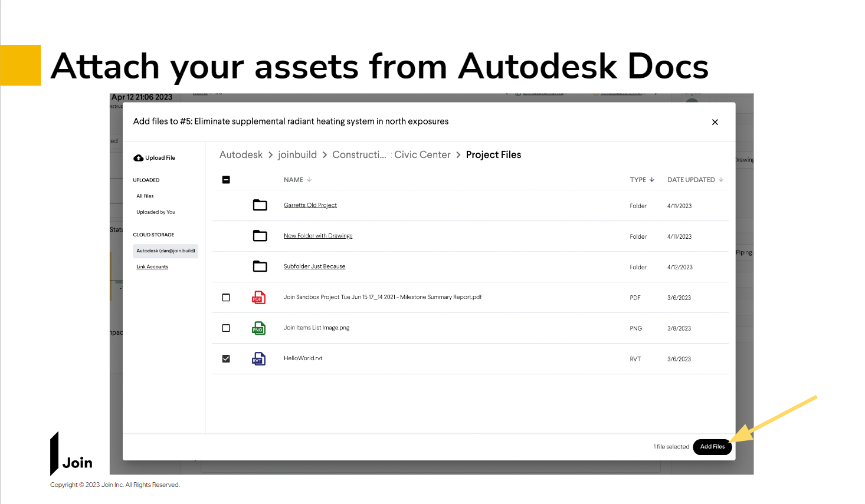Click the New Folder with Drawings folder icon
Screen dimensions: 865x504
click(260, 236)
